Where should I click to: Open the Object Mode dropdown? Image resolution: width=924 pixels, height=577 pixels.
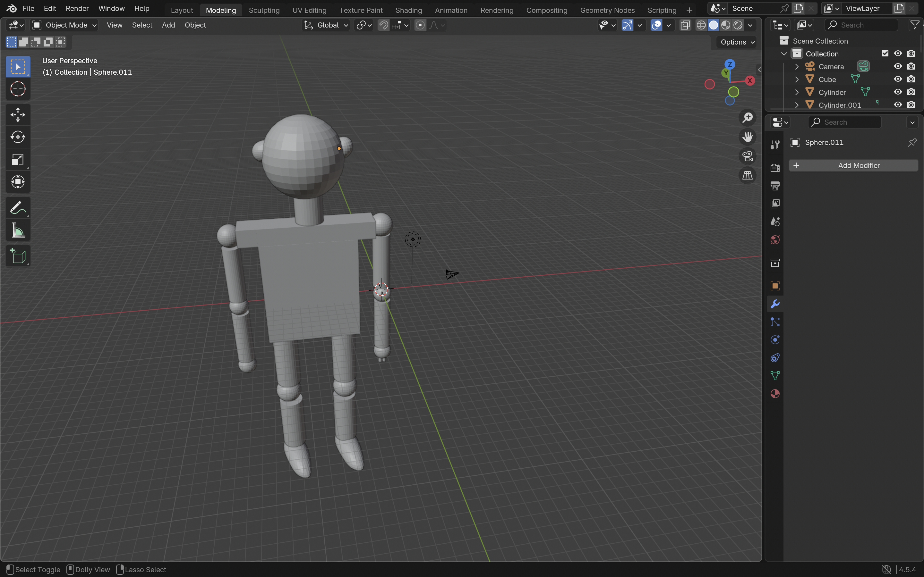(64, 25)
